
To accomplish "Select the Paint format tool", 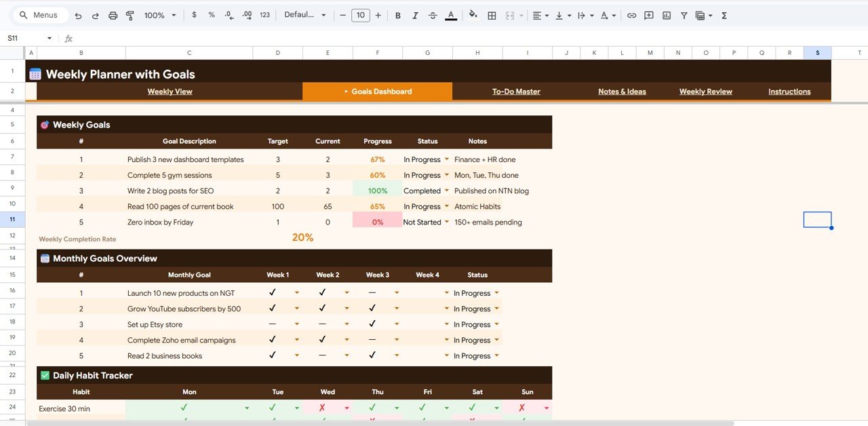I will (x=130, y=16).
